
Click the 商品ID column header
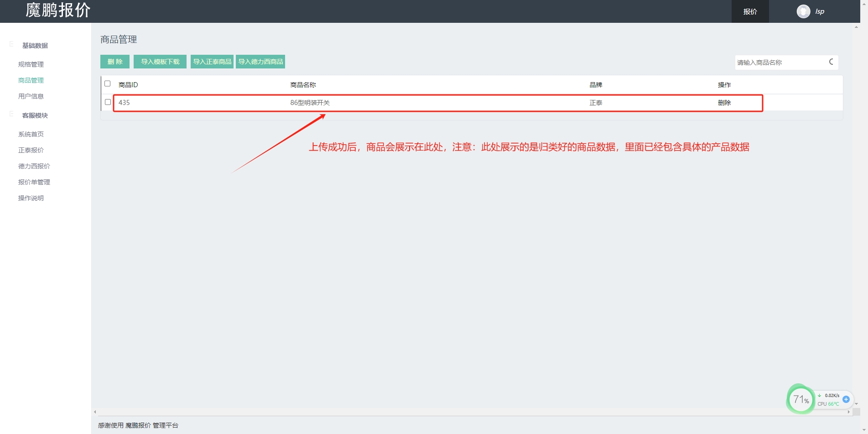click(128, 85)
